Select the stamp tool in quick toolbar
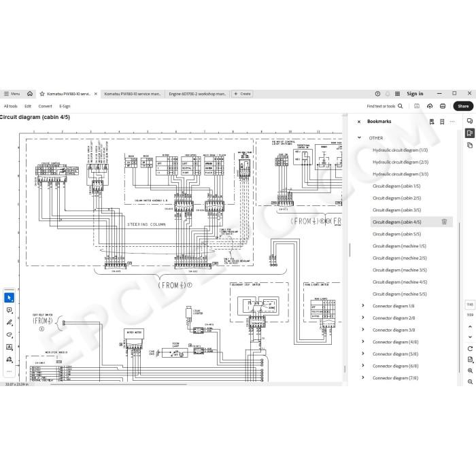The height and width of the screenshot is (476, 476). coord(9,360)
